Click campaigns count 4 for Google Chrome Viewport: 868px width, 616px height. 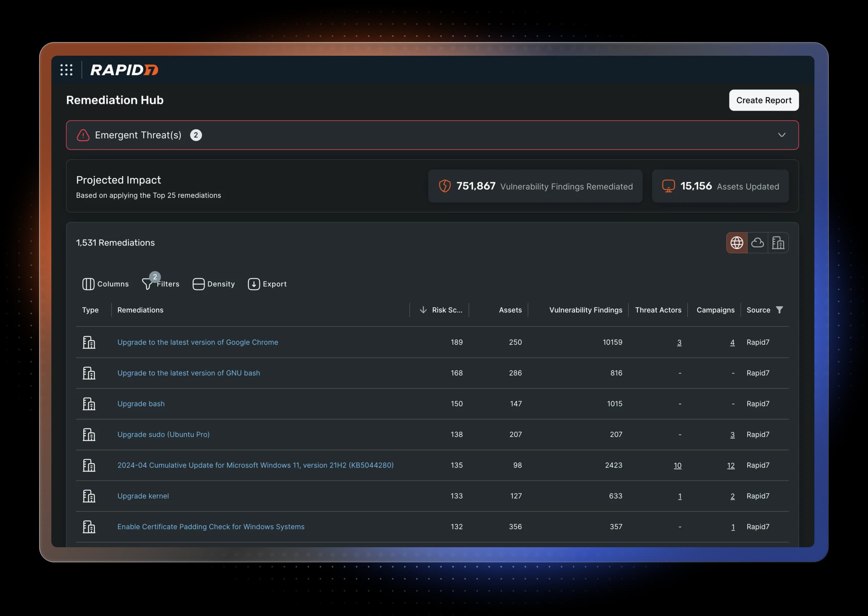point(732,342)
